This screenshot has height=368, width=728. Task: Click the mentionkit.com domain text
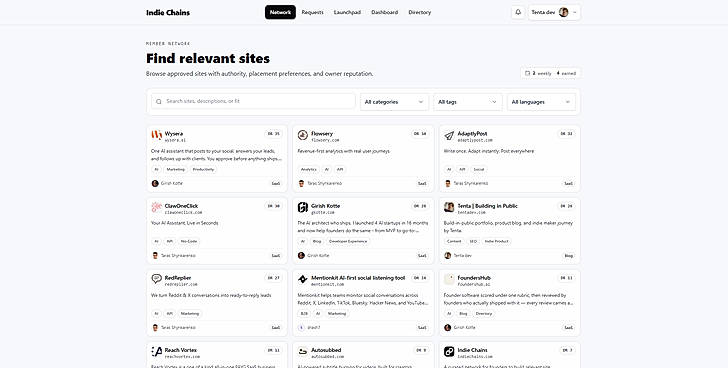pyautogui.click(x=327, y=284)
